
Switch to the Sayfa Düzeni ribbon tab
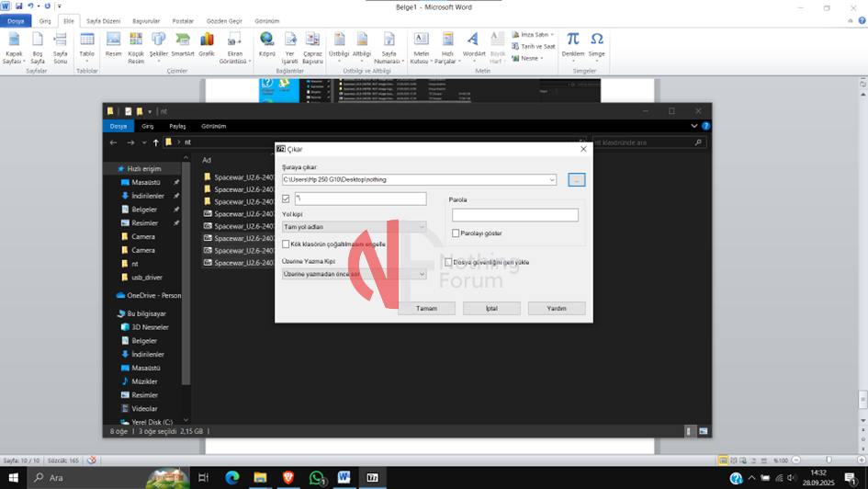(x=103, y=20)
